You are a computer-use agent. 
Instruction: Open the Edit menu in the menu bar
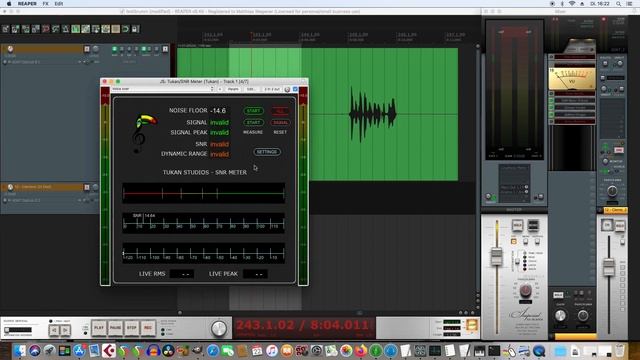(x=59, y=4)
